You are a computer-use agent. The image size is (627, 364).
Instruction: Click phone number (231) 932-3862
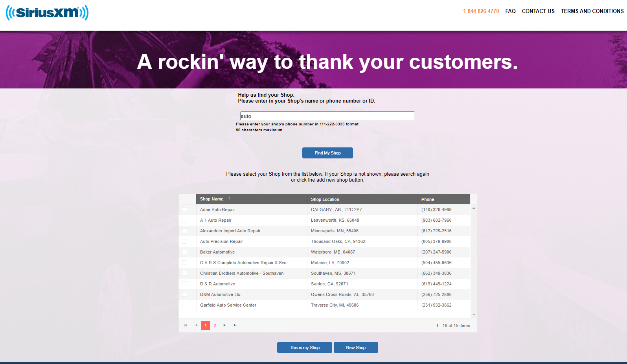436,305
